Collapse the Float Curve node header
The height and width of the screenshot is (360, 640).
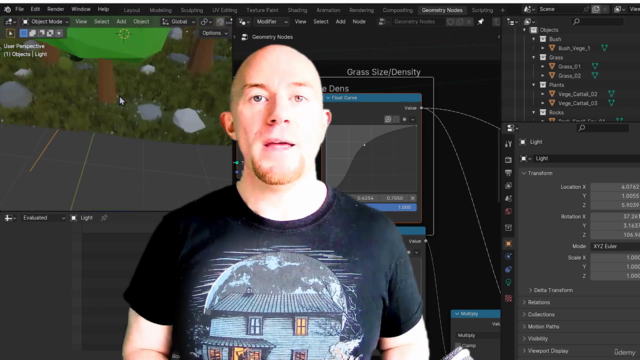[x=328, y=98]
